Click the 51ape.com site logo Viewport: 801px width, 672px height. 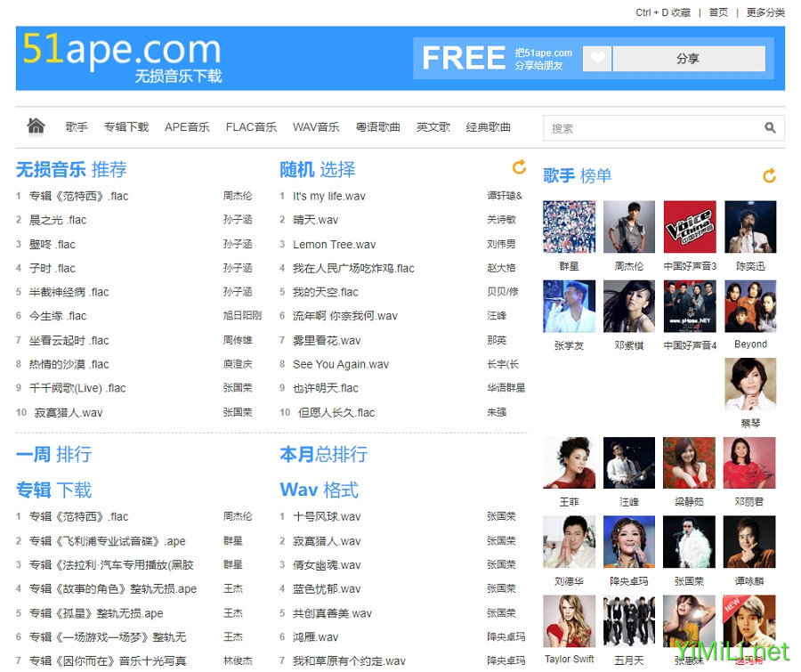pyautogui.click(x=122, y=57)
